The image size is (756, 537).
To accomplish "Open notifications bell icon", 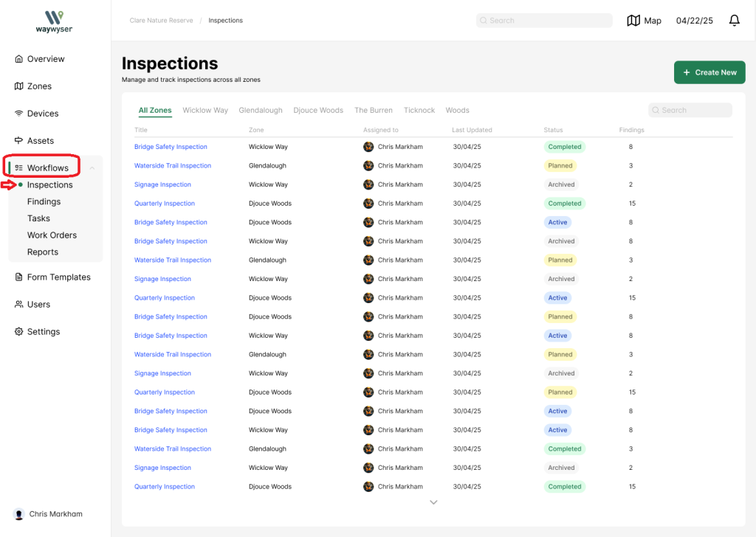I will 734,21.
